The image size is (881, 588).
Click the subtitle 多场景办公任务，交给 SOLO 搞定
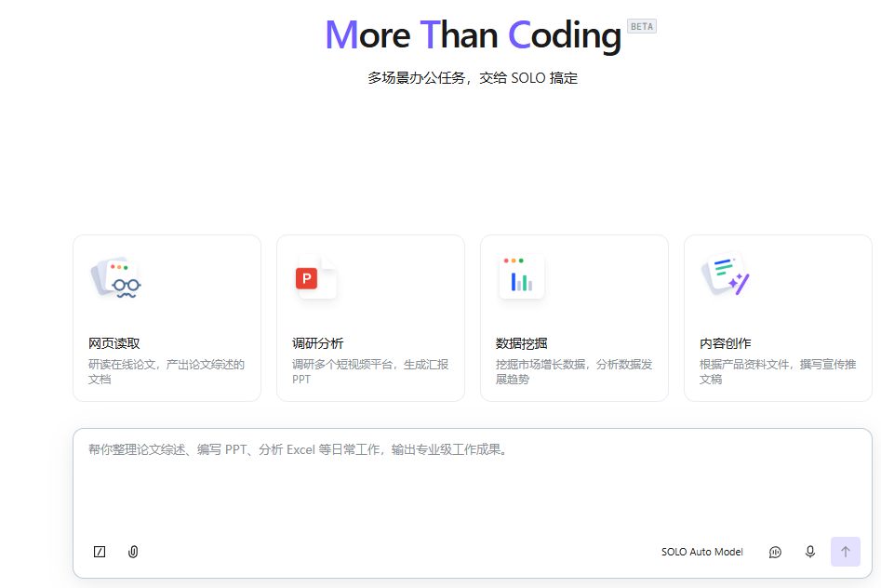[x=473, y=78]
